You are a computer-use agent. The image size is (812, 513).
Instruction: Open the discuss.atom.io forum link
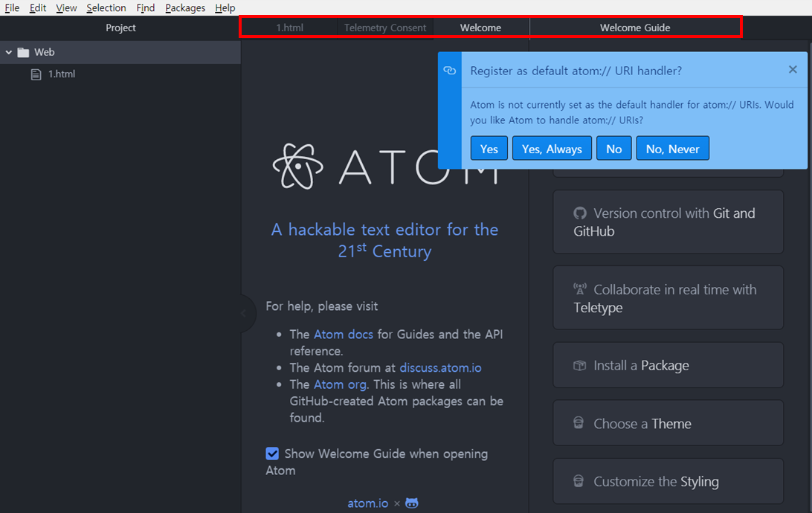click(441, 367)
